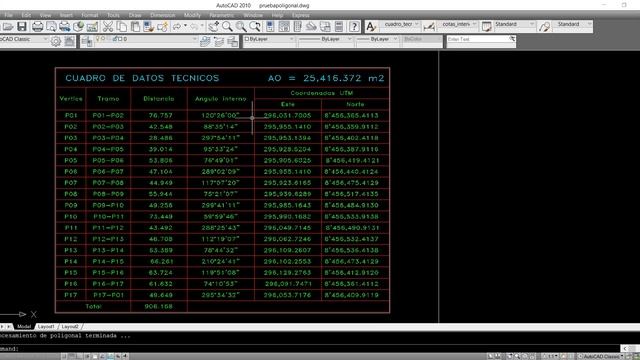Click the Redo arrow icon

tap(194, 27)
